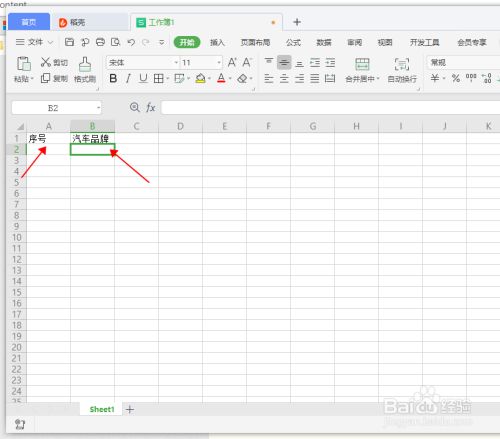This screenshot has height=439, width=500.
Task: Activate the Format Painter brush (格式刷)
Action: click(x=85, y=70)
